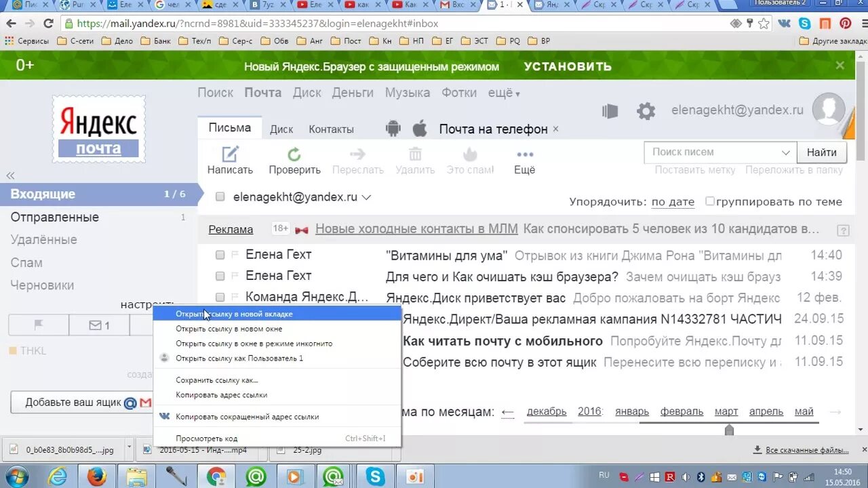Close the green Yandex Browser banner
868x488 pixels.
[840, 66]
